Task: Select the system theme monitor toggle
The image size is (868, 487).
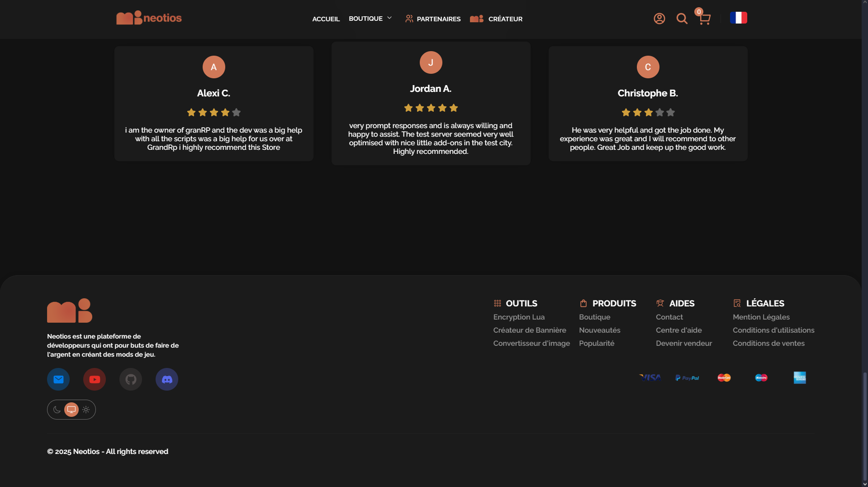Action: click(x=71, y=410)
